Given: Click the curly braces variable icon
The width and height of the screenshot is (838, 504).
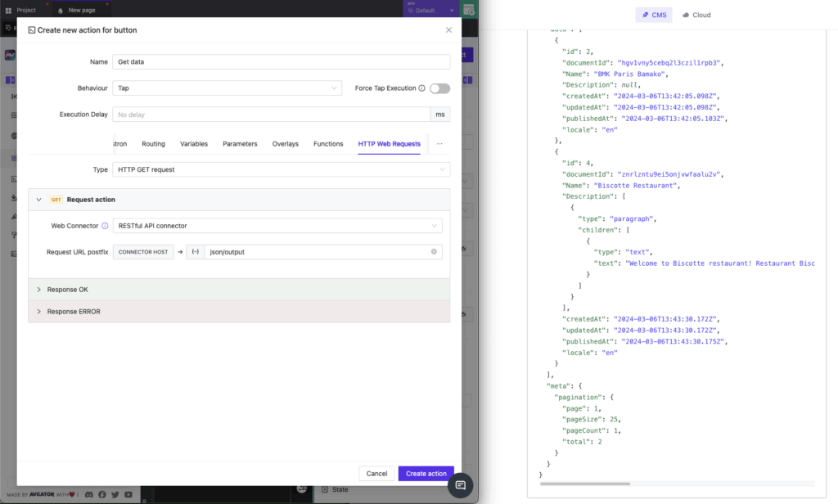Looking at the screenshot, I should (195, 252).
